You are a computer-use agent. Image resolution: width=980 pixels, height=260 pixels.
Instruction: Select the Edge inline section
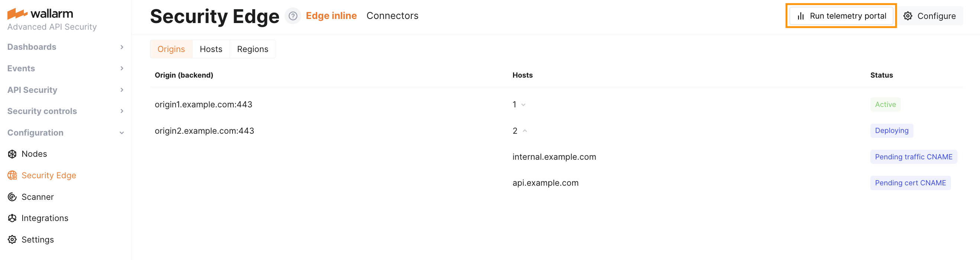331,16
